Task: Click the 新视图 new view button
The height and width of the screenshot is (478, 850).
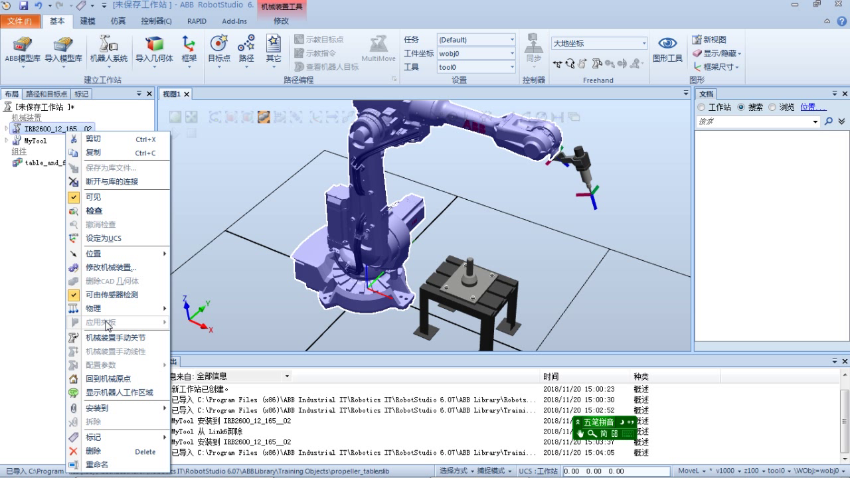Action: click(710, 40)
